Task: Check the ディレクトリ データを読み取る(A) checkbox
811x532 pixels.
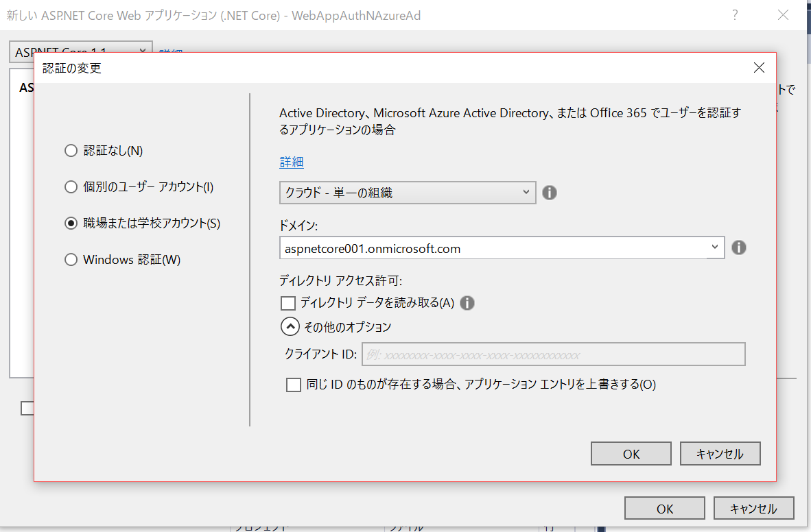Action: [287, 302]
